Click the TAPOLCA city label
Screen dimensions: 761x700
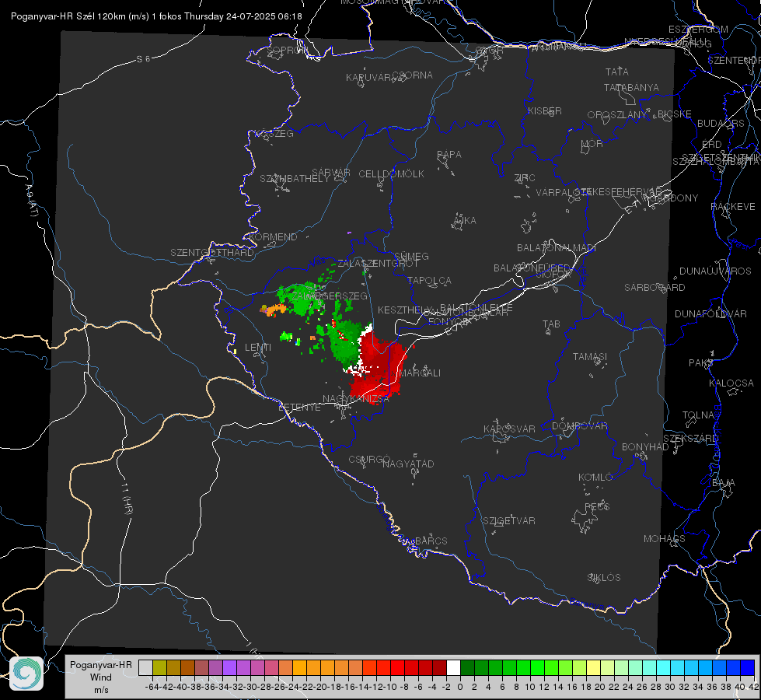point(429,280)
